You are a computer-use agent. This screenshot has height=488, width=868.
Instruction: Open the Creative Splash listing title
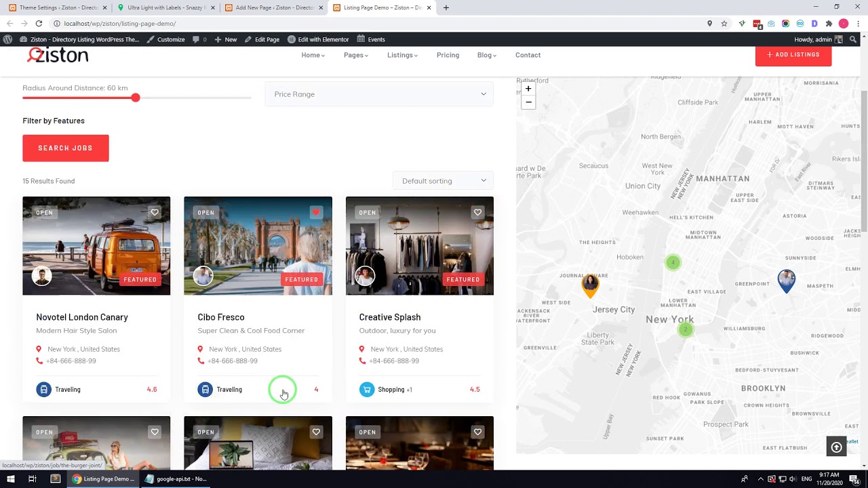390,317
